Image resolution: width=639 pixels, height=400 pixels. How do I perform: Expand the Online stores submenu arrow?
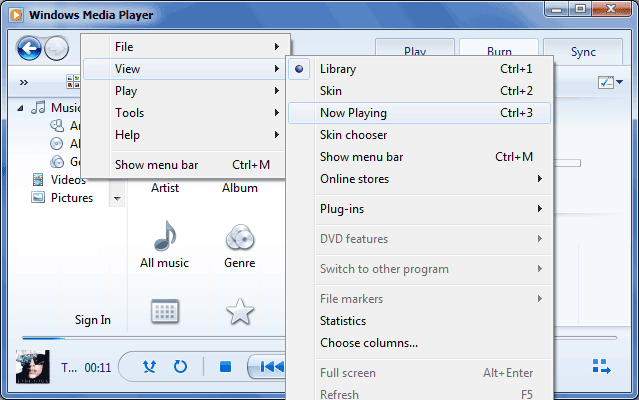point(540,178)
